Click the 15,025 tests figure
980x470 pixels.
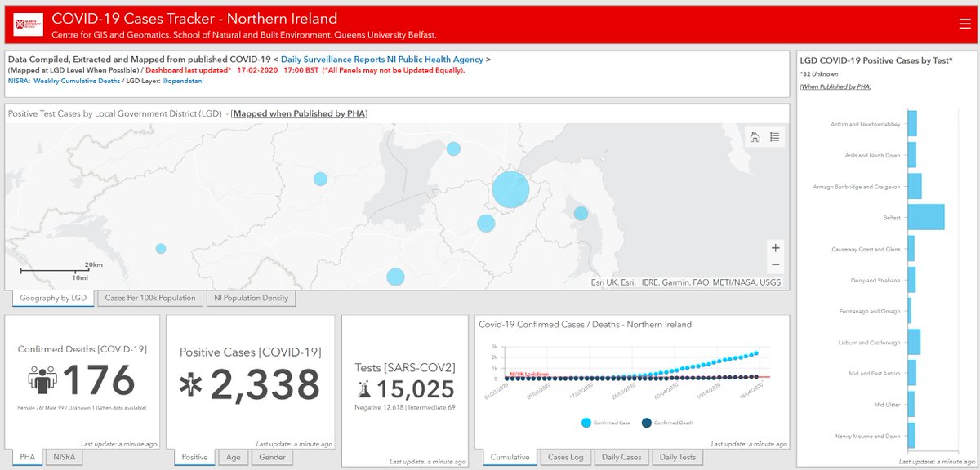point(416,388)
